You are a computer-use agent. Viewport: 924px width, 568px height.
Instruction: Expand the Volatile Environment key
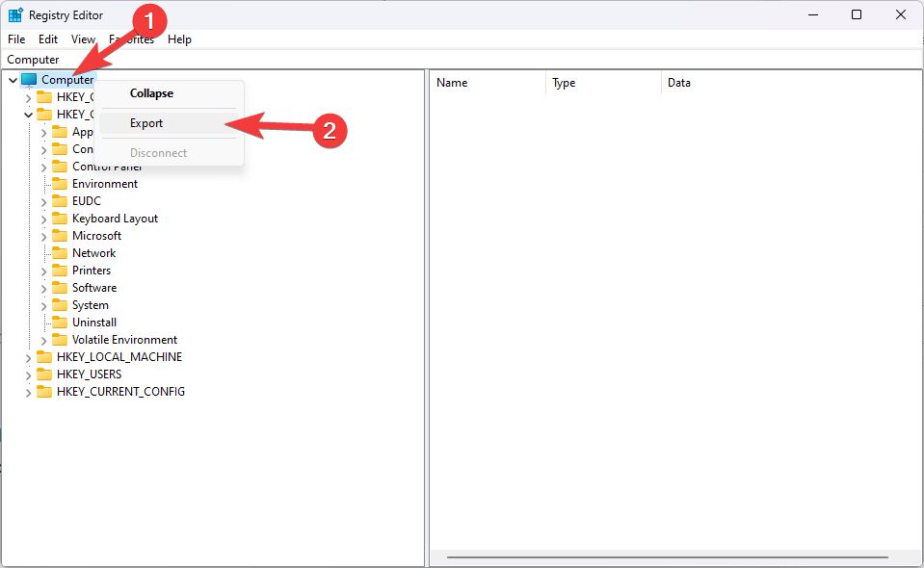(x=43, y=340)
